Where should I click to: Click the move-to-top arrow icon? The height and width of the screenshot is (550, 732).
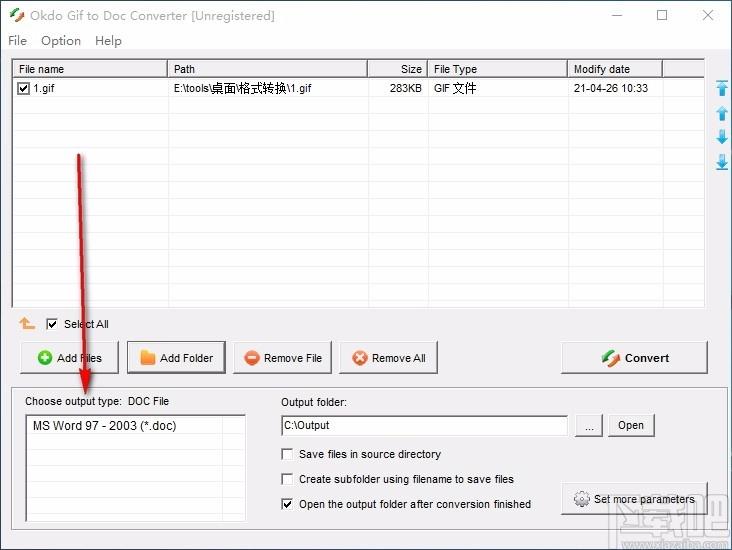point(722,88)
